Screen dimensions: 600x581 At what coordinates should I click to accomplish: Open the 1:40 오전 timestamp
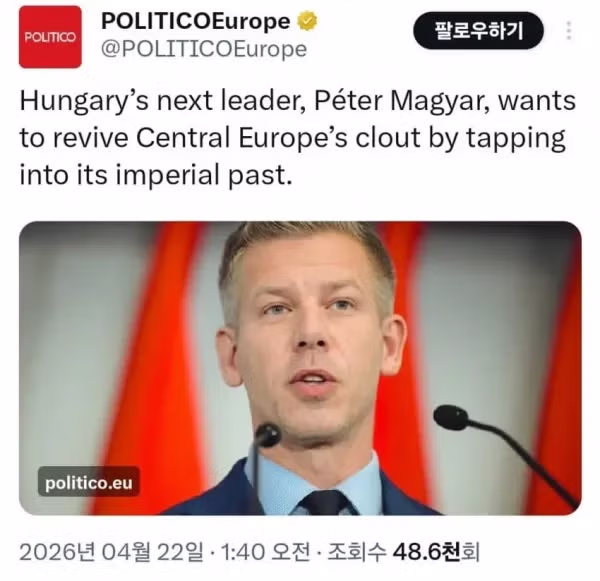(x=266, y=552)
